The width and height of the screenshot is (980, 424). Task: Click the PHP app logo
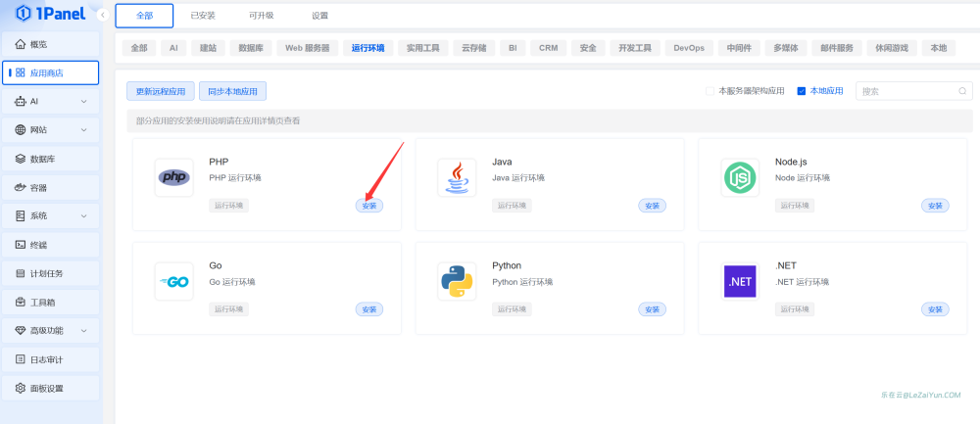(173, 178)
